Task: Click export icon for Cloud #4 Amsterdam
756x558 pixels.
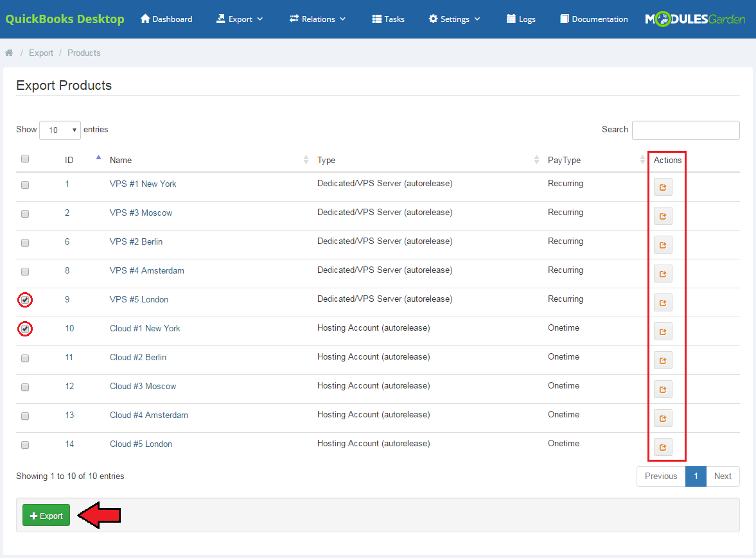Action: pos(663,418)
